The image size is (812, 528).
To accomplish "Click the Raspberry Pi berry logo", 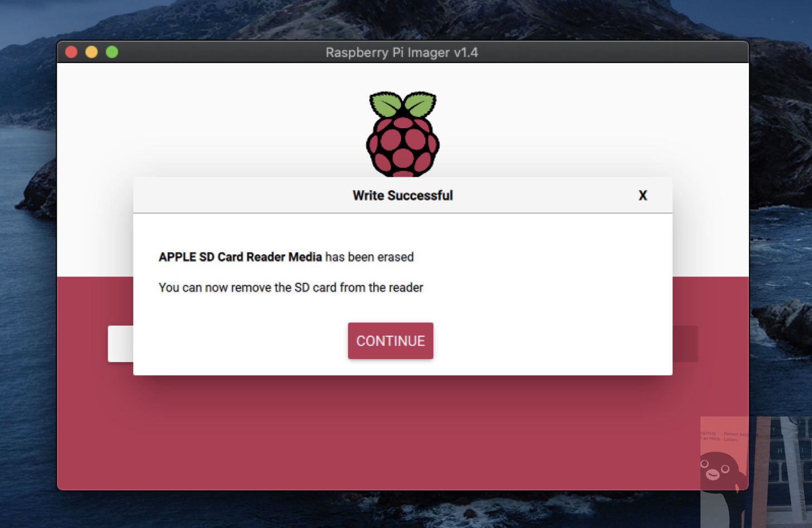I will pos(403,134).
